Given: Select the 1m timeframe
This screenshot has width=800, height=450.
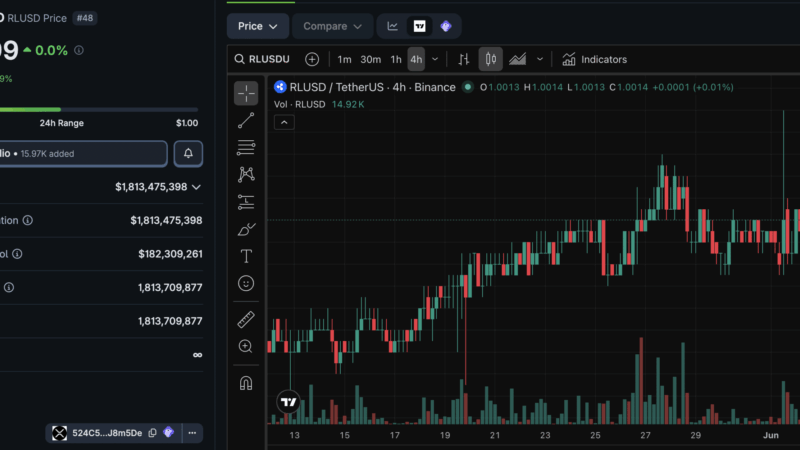Looking at the screenshot, I should click(344, 59).
